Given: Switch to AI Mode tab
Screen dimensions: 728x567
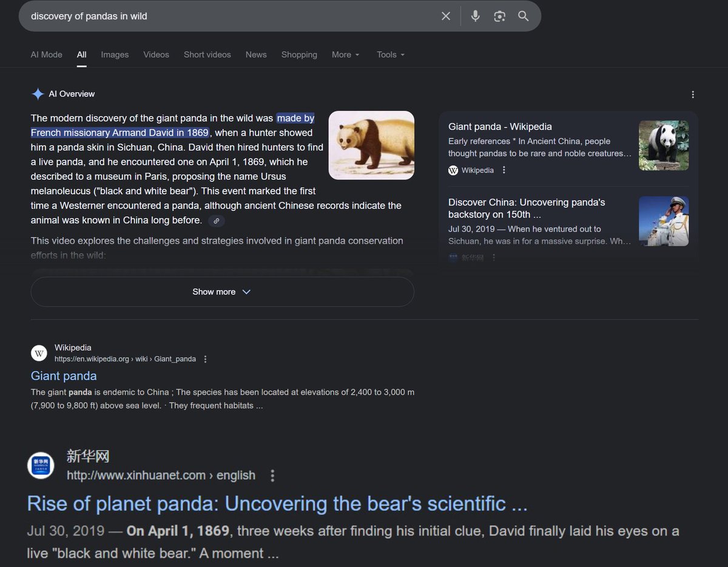Looking at the screenshot, I should (x=47, y=55).
